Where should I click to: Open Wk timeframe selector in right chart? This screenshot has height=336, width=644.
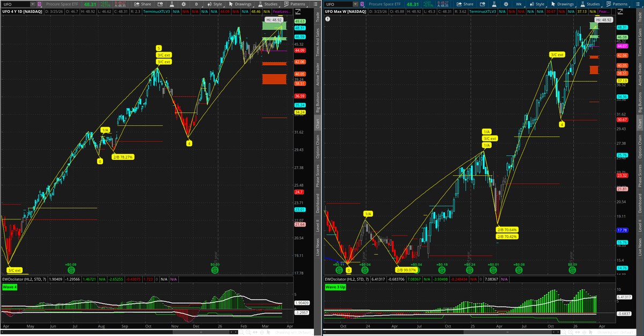(519, 4)
